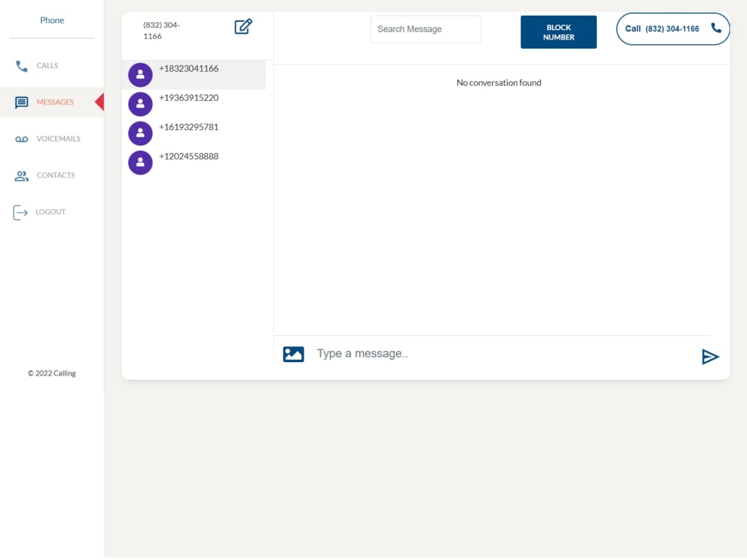This screenshot has height=560, width=747.
Task: Click the Logout arrow icon
Action: (x=20, y=212)
